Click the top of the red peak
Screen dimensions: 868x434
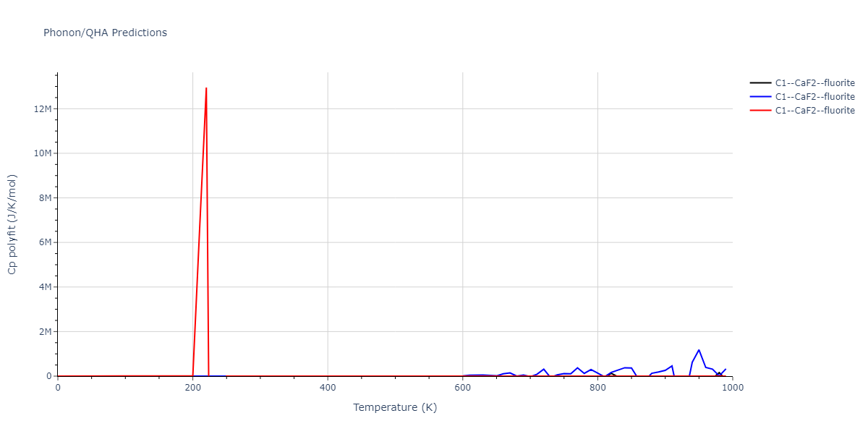tap(206, 88)
